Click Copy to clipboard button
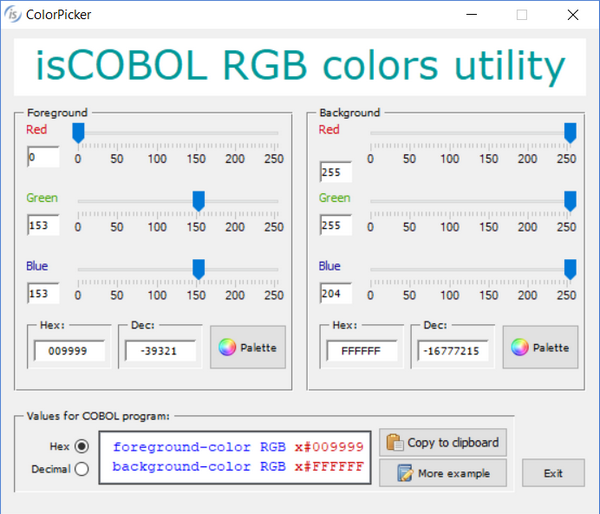Screen dimensions: 600x514 443,442
